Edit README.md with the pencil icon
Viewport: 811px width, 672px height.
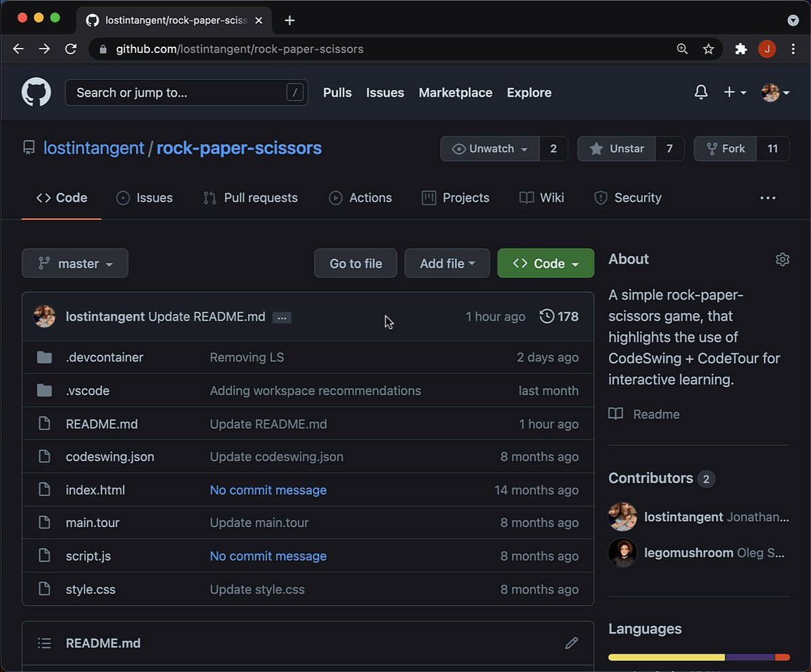[x=572, y=643]
